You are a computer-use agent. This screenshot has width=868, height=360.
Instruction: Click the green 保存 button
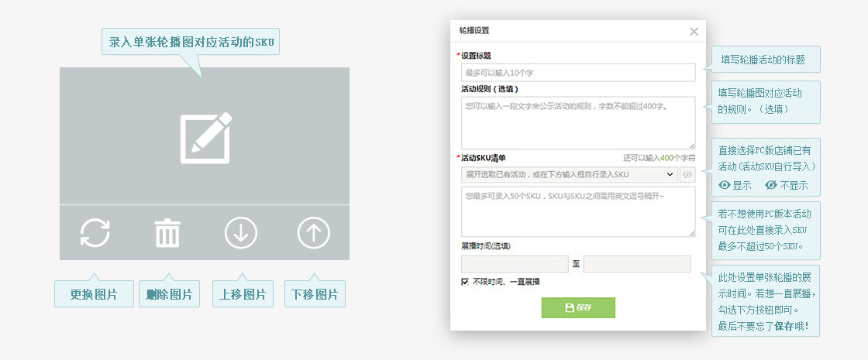click(578, 307)
